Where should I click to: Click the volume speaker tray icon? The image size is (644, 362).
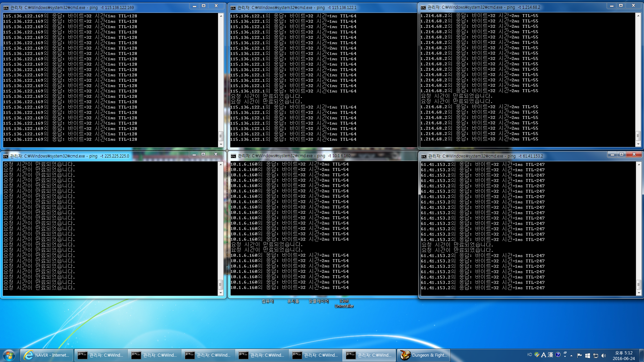(x=604, y=356)
